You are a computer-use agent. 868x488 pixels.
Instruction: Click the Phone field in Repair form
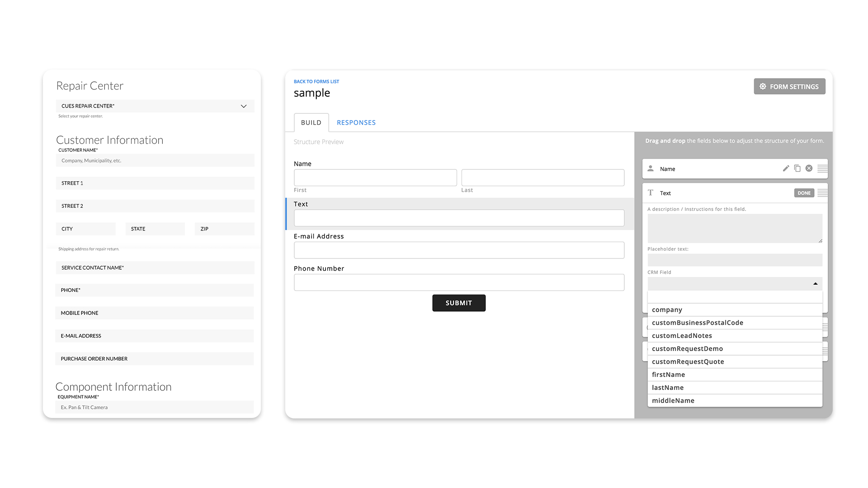pyautogui.click(x=155, y=290)
